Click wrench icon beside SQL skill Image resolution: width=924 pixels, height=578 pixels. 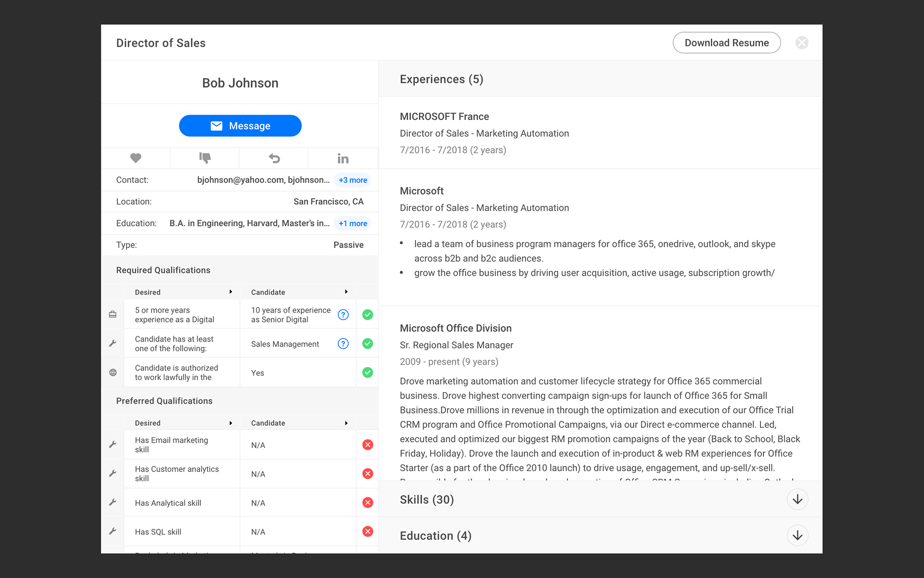pos(113,531)
